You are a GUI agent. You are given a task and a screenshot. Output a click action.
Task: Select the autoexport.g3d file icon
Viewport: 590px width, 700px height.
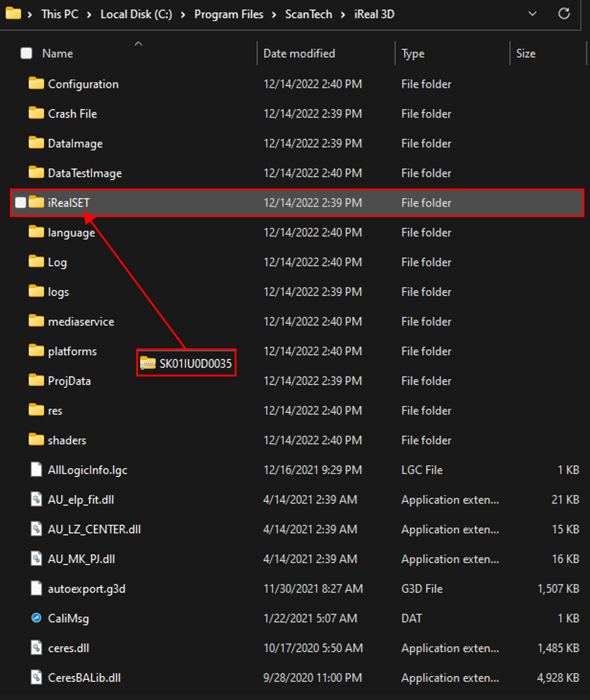click(x=35, y=589)
